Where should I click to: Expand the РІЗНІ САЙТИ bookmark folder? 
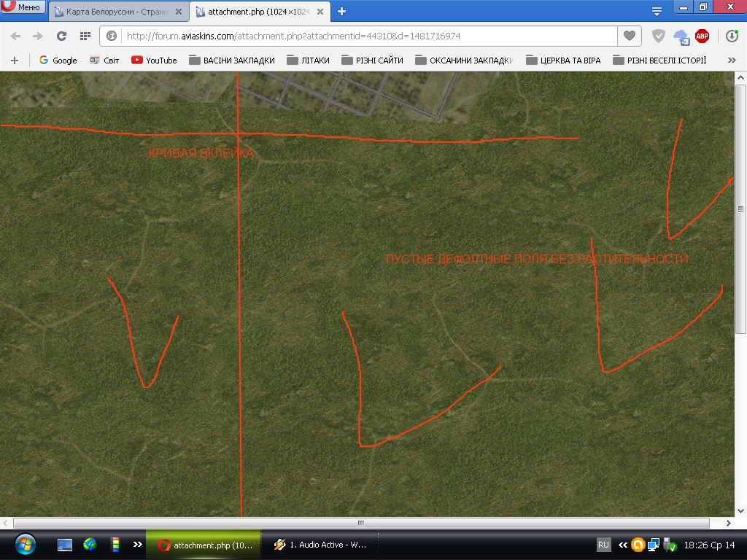point(373,61)
